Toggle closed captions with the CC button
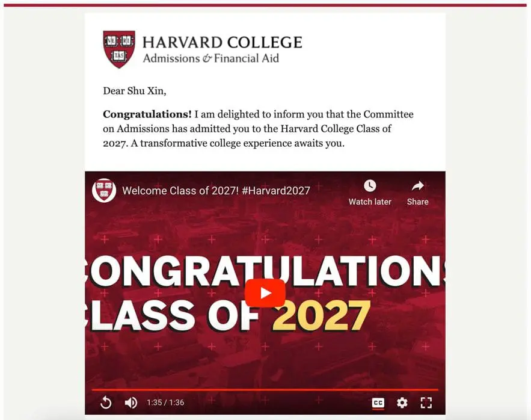The image size is (531, 420). pyautogui.click(x=378, y=403)
